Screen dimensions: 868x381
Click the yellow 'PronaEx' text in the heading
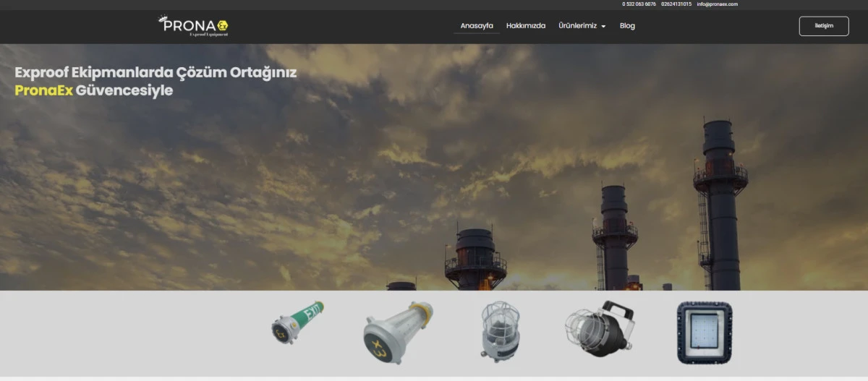click(43, 91)
